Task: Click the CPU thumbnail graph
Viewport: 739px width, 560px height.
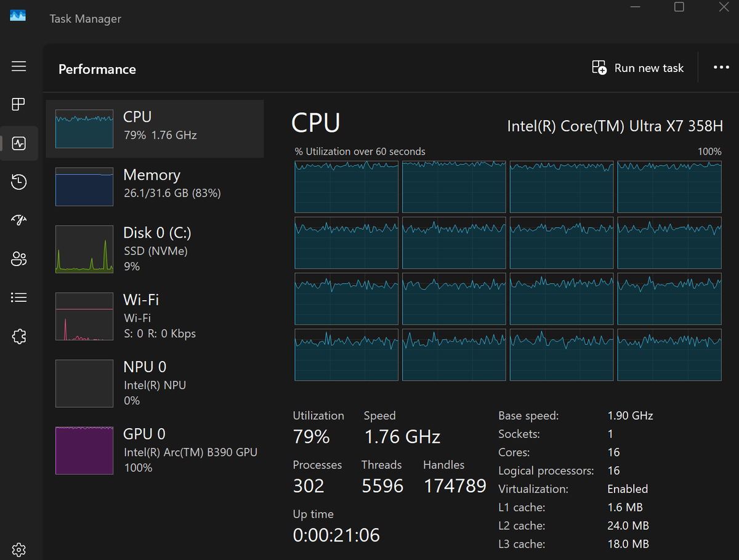Action: click(84, 128)
